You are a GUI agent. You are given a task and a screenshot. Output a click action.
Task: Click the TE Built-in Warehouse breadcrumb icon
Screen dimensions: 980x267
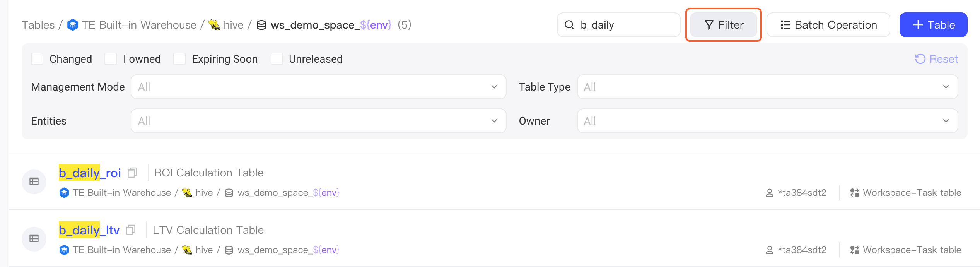click(x=73, y=25)
